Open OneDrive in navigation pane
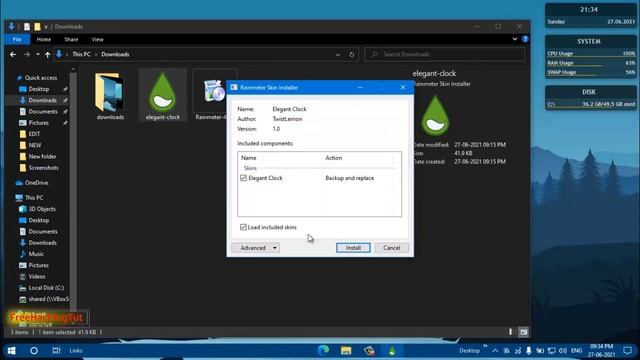Image resolution: width=640 pixels, height=360 pixels. [36, 183]
